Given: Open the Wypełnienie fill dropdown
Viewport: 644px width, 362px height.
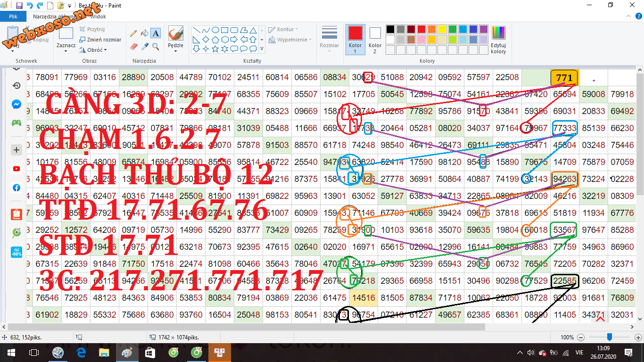Looking at the screenshot, I should click(x=290, y=40).
